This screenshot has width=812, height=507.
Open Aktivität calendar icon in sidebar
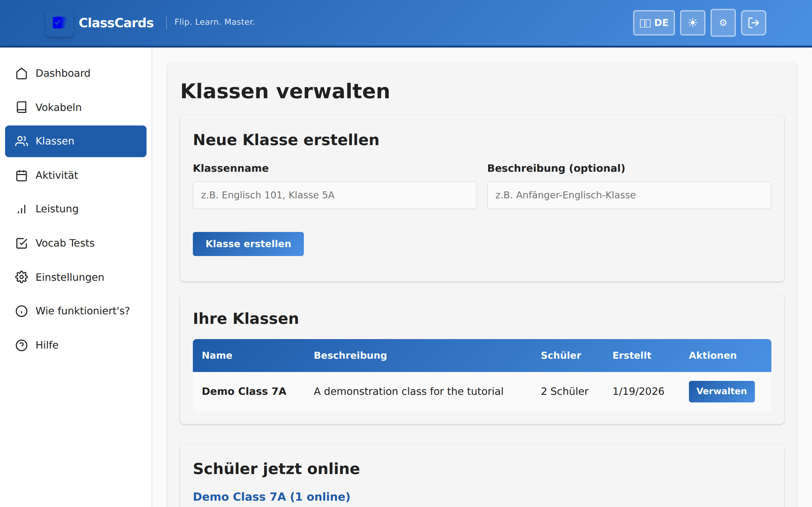(x=22, y=175)
